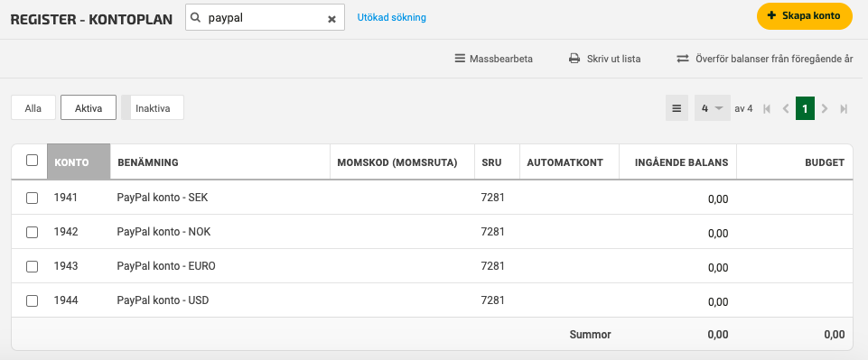Click the Skapa konto button
Image resolution: width=868 pixels, height=360 pixels.
(x=805, y=16)
